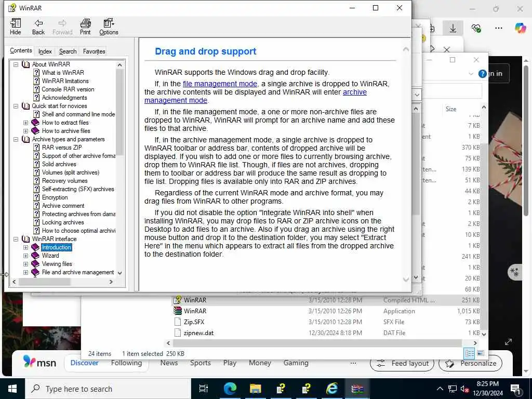Screen dimensions: 532x399
Task: Go Back in help viewer
Action: tap(38, 27)
